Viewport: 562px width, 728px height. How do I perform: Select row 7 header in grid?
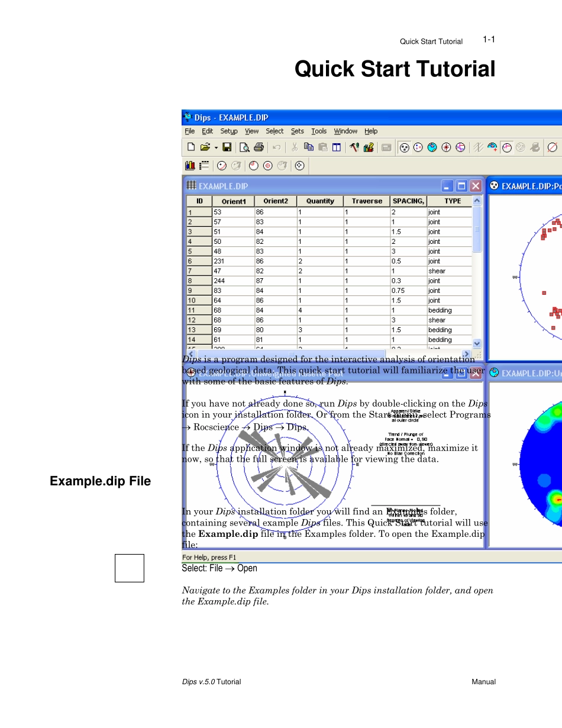point(199,271)
